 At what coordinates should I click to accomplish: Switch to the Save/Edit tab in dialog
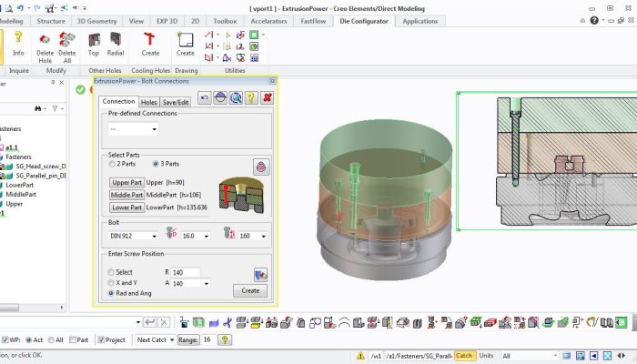pos(176,102)
